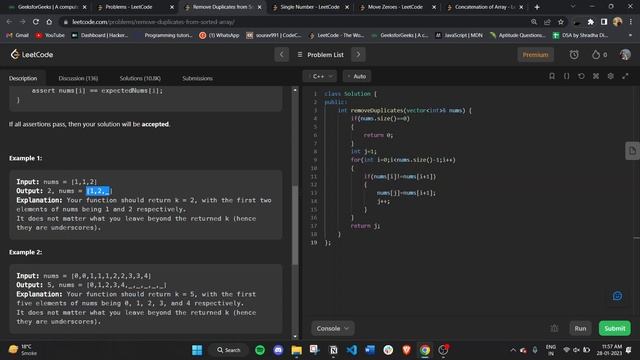Open Notion from the taskbar
640x360 pixels.
click(333, 350)
